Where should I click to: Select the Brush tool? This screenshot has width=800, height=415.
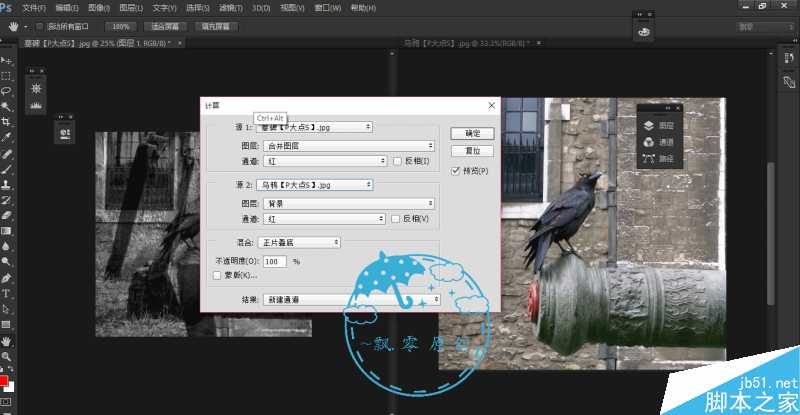[x=6, y=169]
